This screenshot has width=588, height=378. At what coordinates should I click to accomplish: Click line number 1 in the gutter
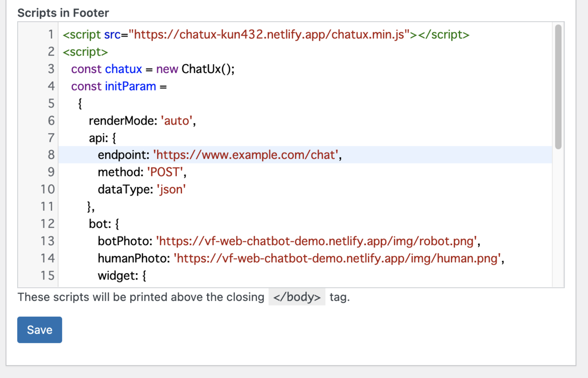coord(50,35)
